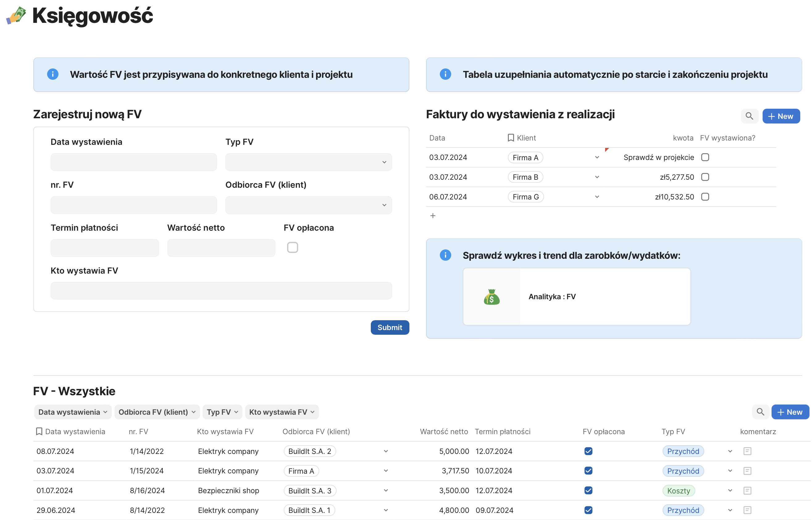Open the Typ FV dropdown in form

308,162
